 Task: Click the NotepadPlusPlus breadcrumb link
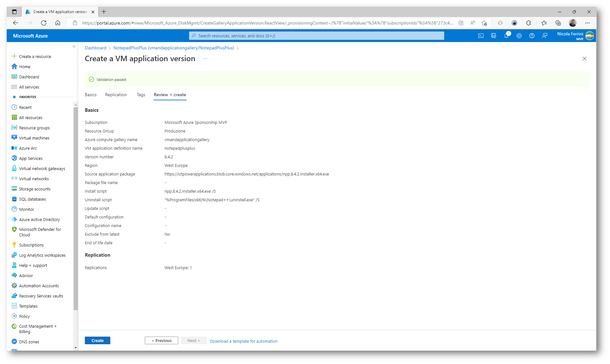coord(174,48)
